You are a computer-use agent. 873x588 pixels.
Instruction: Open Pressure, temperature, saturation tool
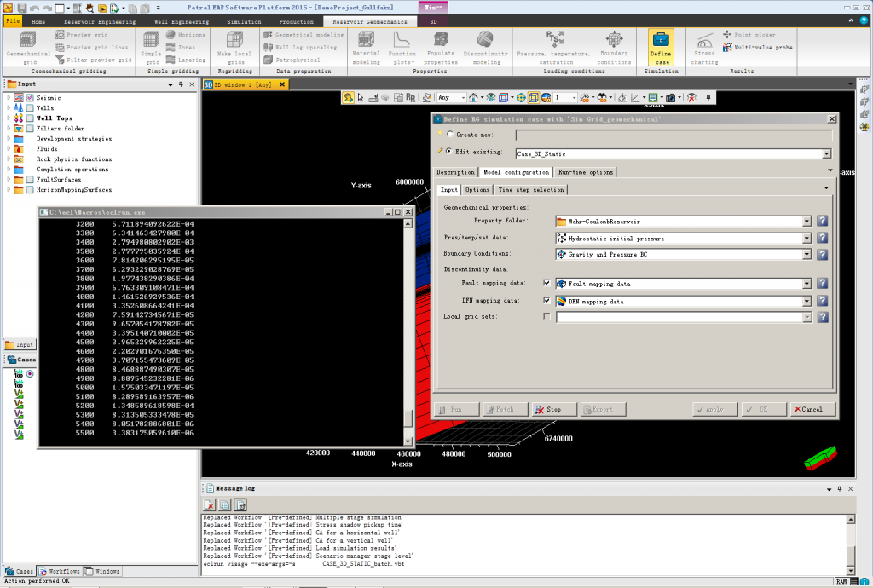[552, 47]
